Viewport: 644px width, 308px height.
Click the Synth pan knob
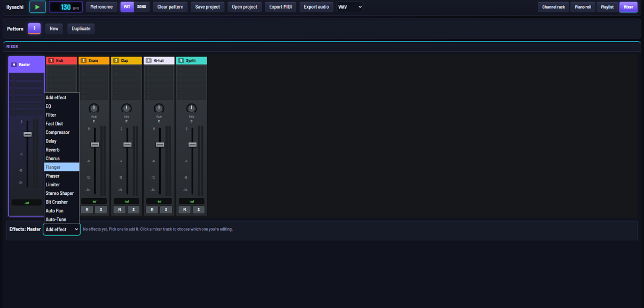tap(192, 108)
